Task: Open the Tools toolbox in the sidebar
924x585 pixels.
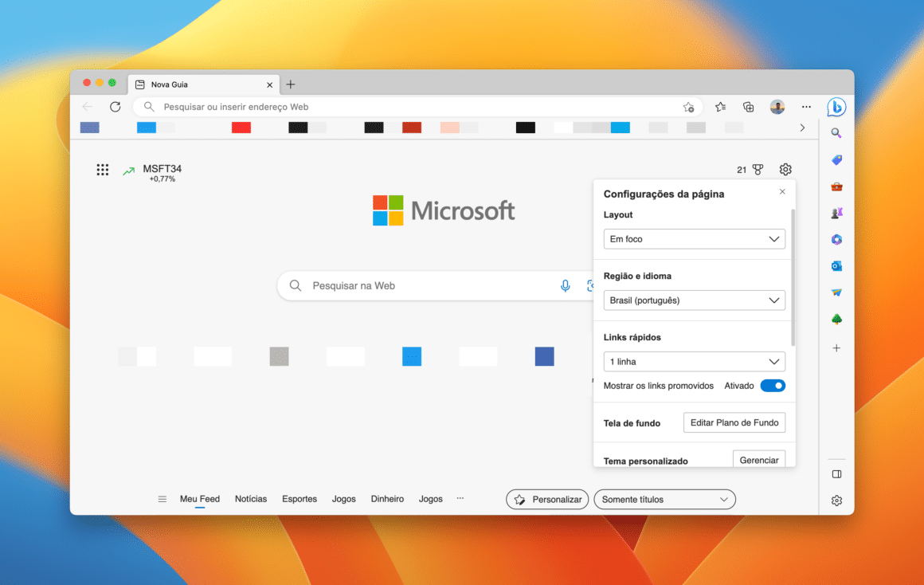Action: (836, 186)
